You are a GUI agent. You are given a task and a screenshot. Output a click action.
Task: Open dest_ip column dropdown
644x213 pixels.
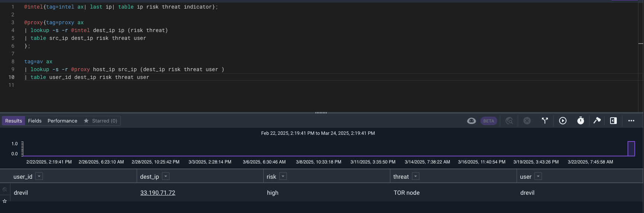click(166, 176)
